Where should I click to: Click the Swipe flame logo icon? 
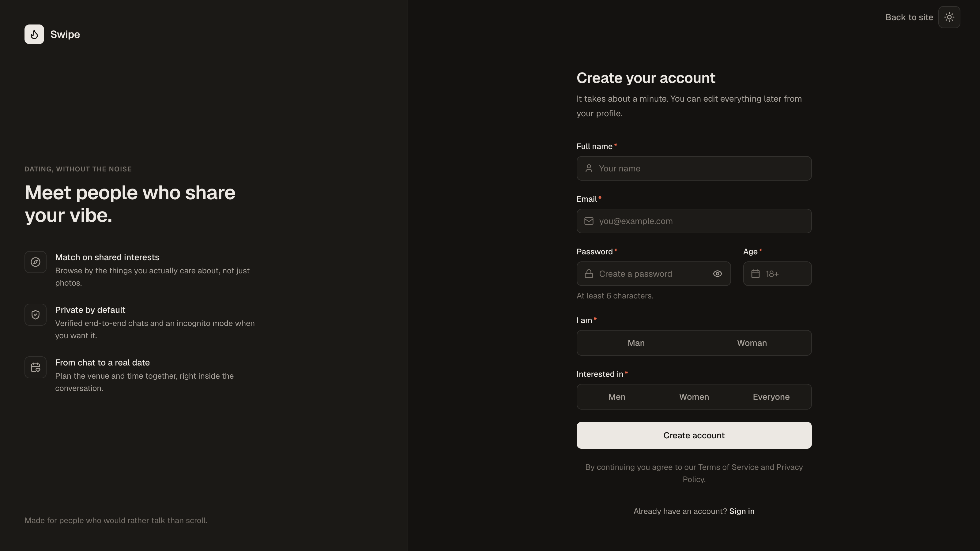[34, 34]
